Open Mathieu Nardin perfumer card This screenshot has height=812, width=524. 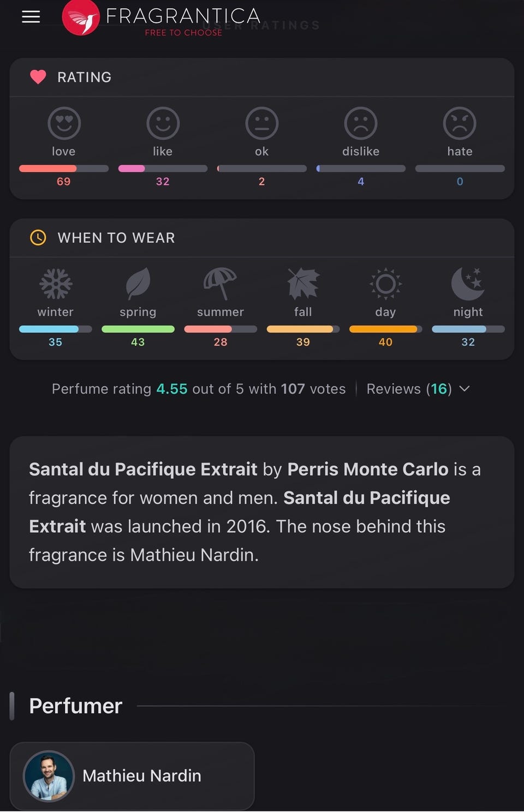point(132,776)
